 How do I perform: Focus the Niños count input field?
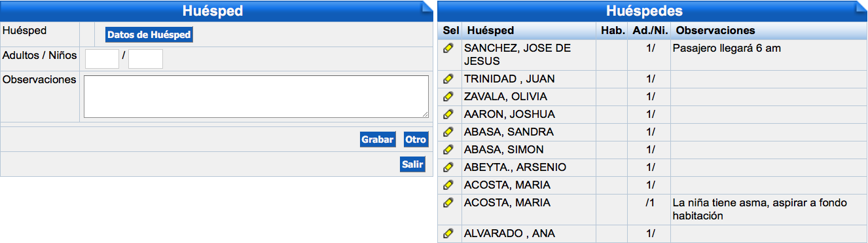click(x=145, y=59)
